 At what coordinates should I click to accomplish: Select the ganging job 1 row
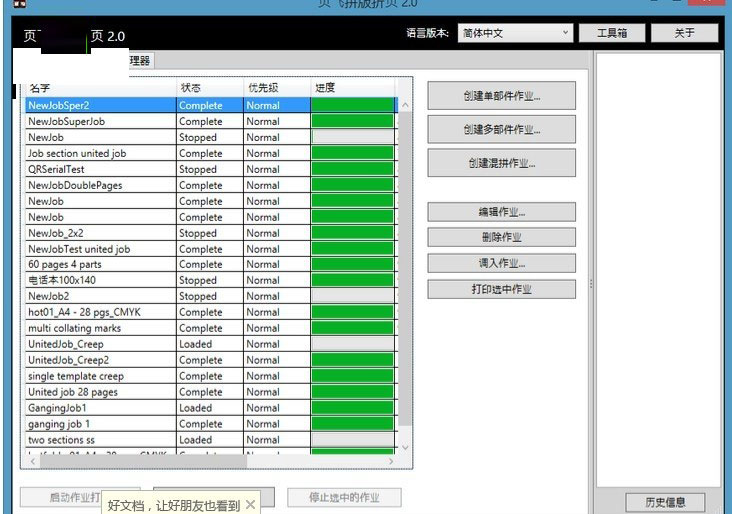pos(210,424)
